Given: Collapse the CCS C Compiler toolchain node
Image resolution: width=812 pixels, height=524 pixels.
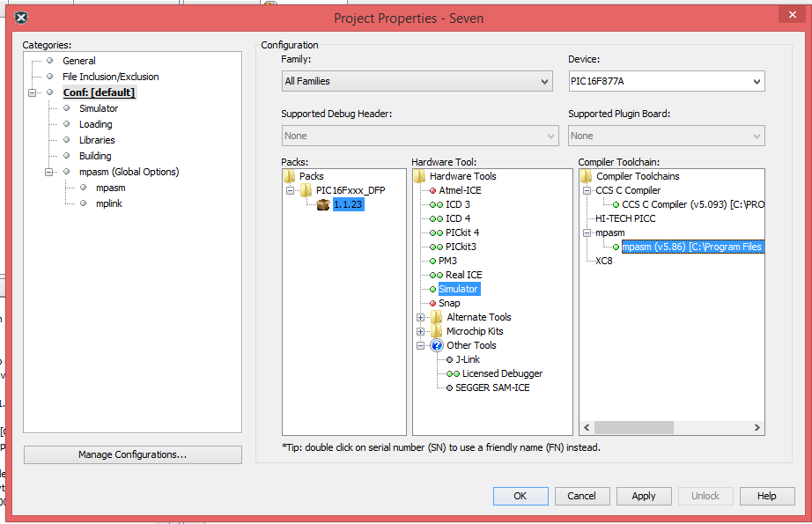Looking at the screenshot, I should coord(587,190).
